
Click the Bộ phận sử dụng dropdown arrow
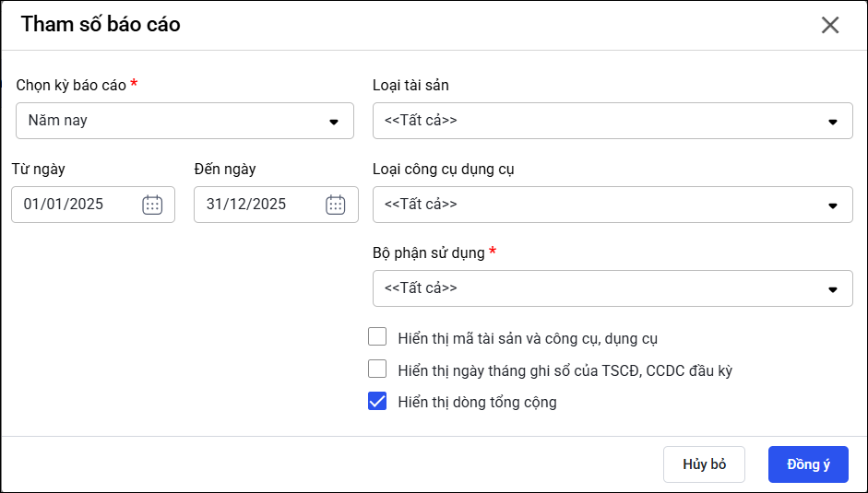(x=832, y=289)
